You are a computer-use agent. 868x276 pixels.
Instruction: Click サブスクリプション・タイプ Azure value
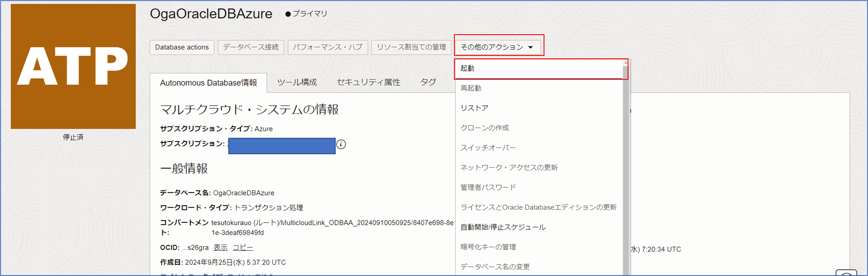click(x=264, y=129)
